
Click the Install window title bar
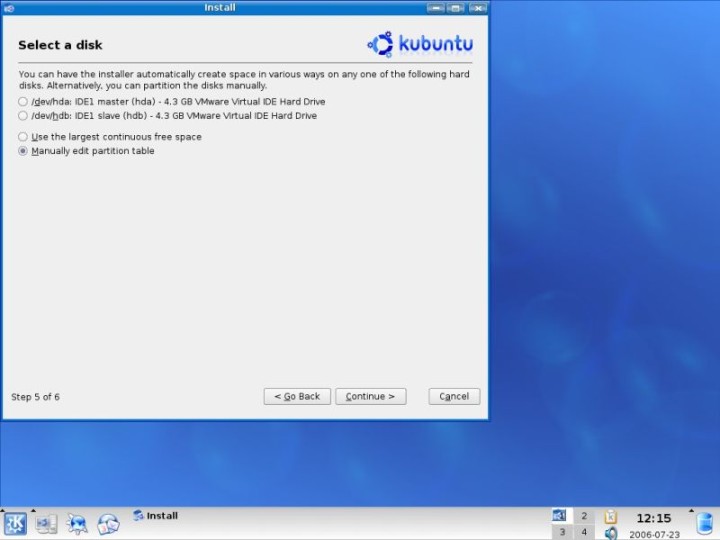pyautogui.click(x=219, y=7)
